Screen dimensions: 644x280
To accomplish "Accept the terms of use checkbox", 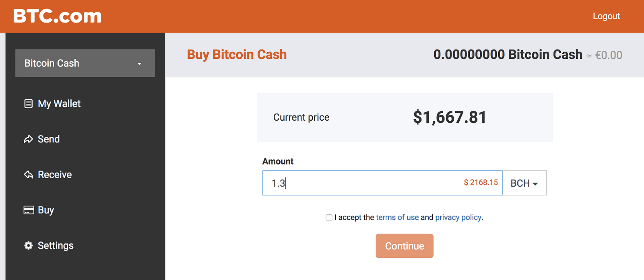I will click(329, 218).
